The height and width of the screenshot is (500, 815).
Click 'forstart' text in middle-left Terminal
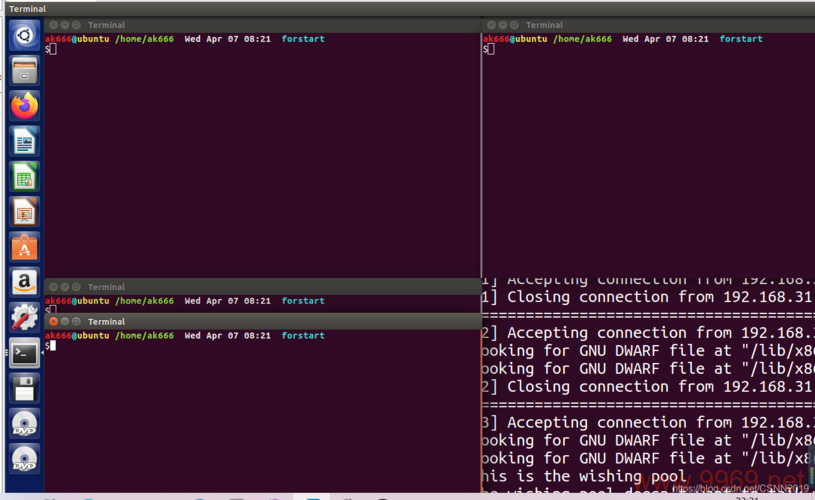pos(303,301)
